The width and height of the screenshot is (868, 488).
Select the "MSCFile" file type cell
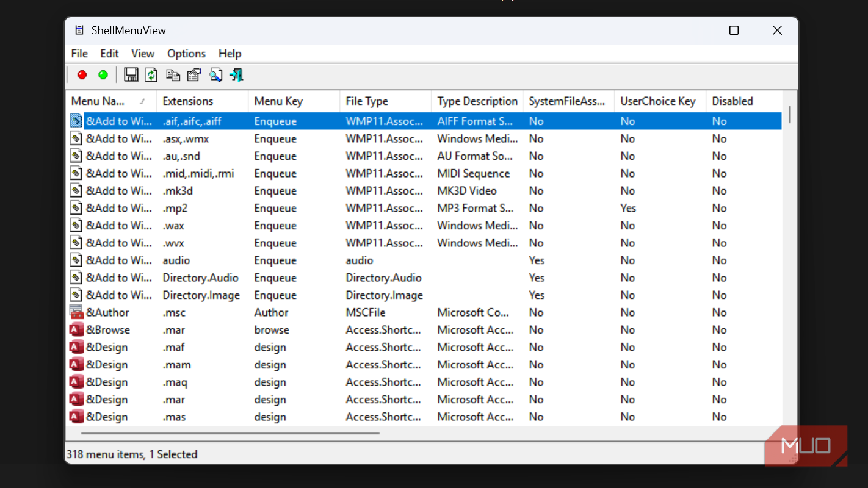click(366, 312)
